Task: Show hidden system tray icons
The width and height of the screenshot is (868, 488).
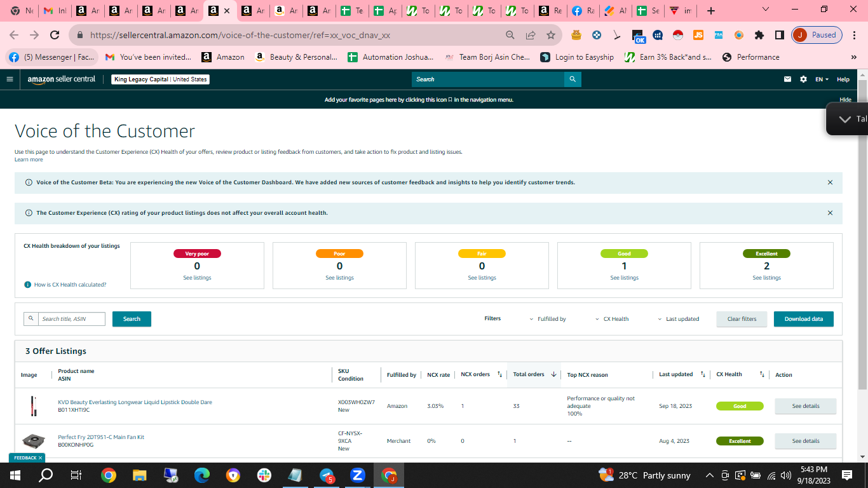Action: point(710,475)
